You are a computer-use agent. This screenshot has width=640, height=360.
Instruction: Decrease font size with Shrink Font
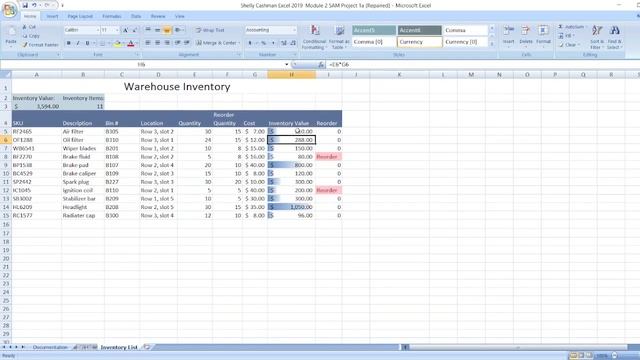click(134, 30)
